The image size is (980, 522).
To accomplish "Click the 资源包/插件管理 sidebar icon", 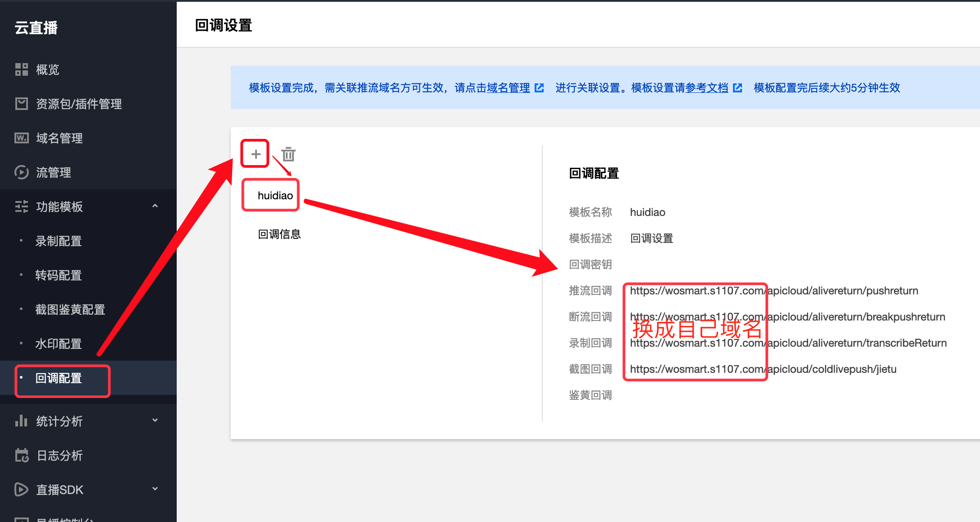I will pyautogui.click(x=21, y=104).
